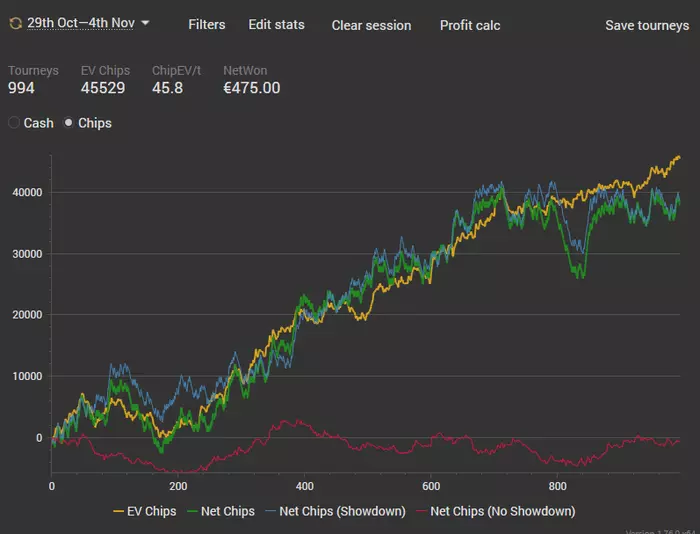Open Edit stats
This screenshot has height=534, width=700.
click(276, 24)
